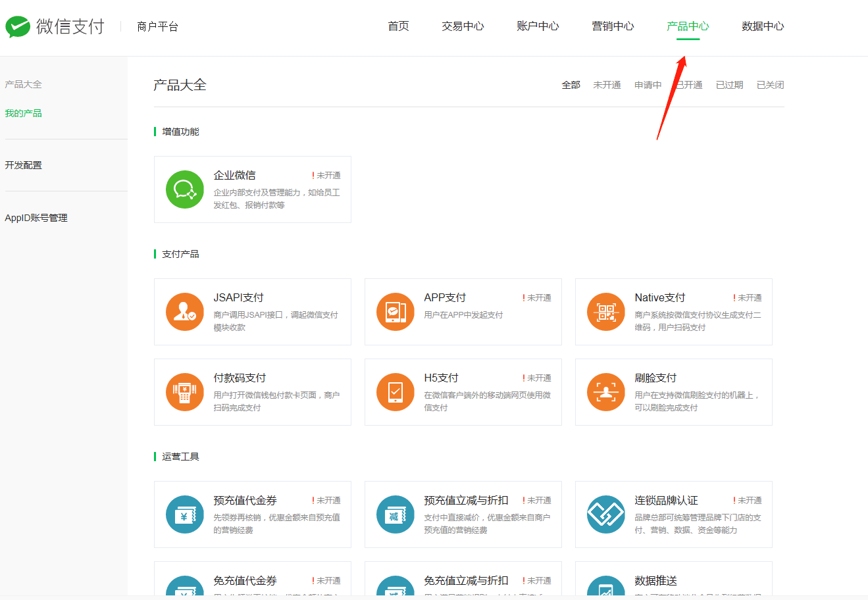Image resolution: width=868 pixels, height=600 pixels.
Task: Filter products by 全部
Action: click(x=571, y=85)
